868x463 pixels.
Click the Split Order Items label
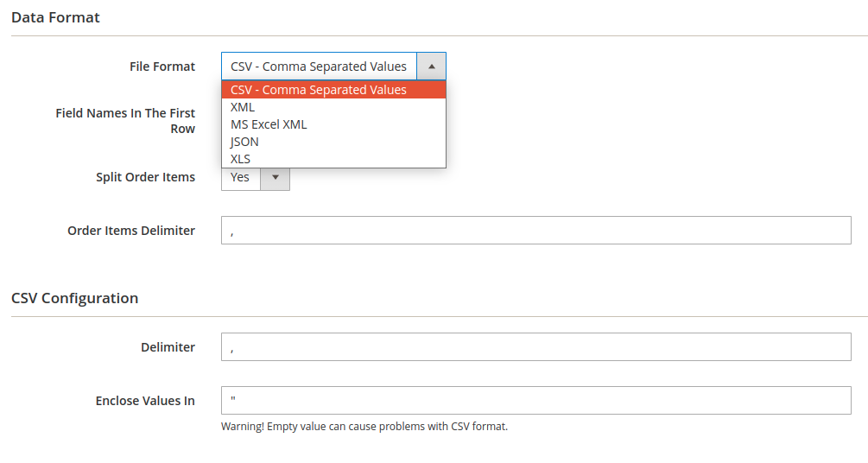coord(146,177)
